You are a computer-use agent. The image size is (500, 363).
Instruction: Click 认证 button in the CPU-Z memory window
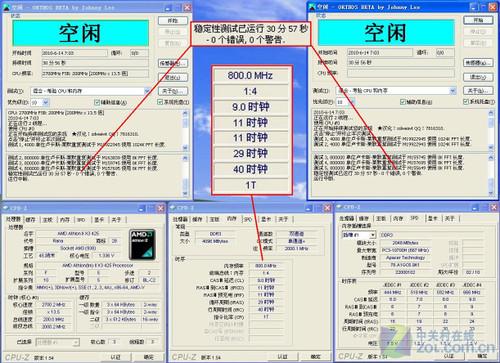(282, 357)
